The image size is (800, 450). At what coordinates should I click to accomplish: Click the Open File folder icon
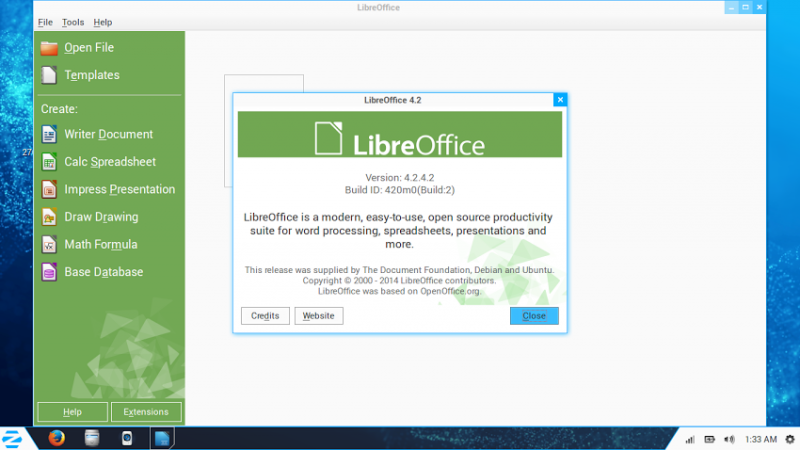point(49,48)
